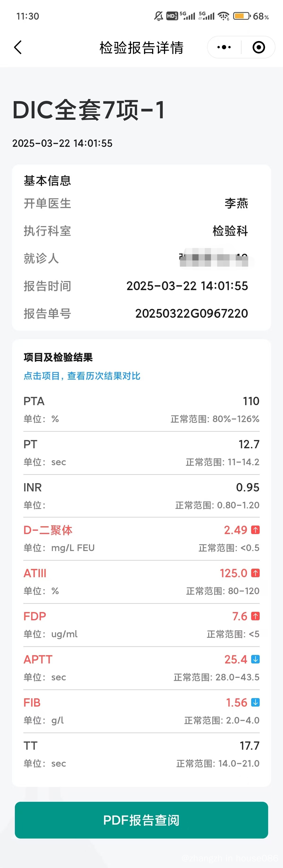Tap the D-二聚体 red up-arrow indicator
Screen dimensions: 283x868
pyautogui.click(x=256, y=530)
